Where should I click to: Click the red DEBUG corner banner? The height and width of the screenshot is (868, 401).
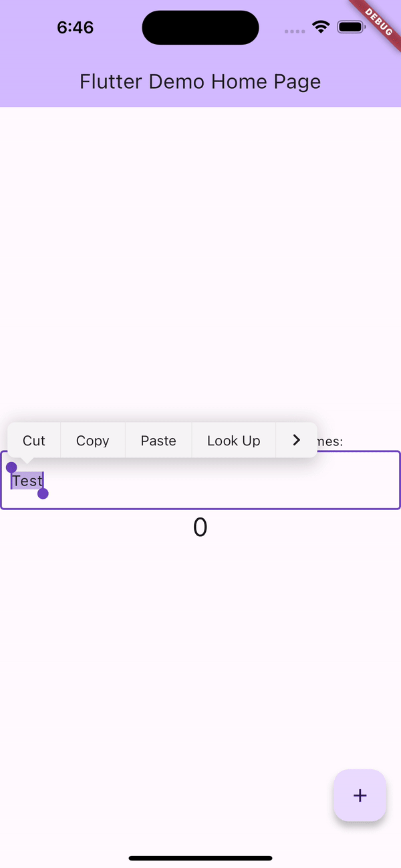click(378, 21)
